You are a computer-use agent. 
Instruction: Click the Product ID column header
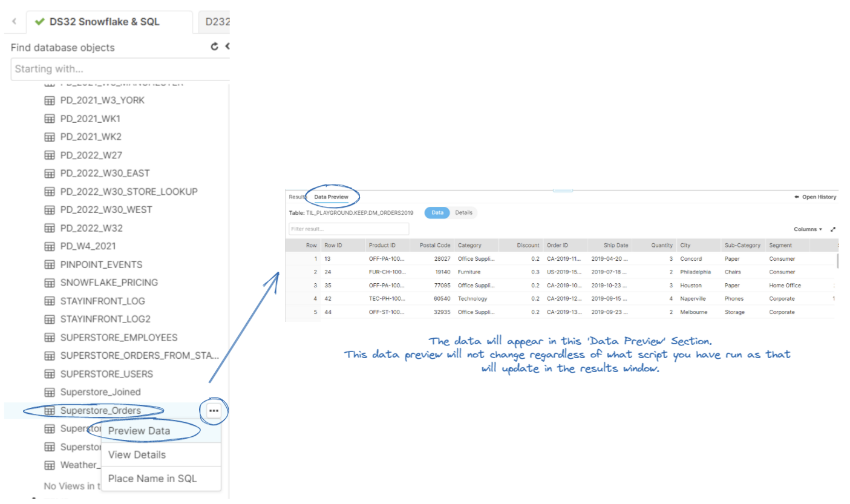(x=387, y=245)
